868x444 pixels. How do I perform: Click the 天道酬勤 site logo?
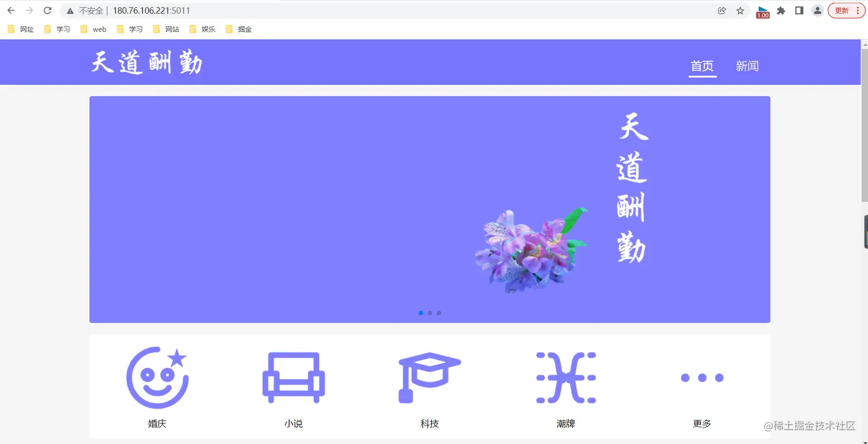[146, 62]
